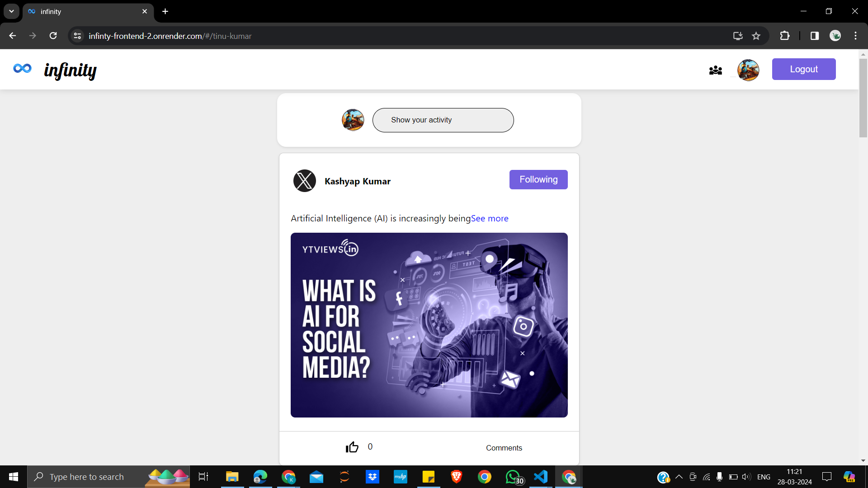The image size is (868, 488).
Task: Click the ENG language indicator
Action: coord(764,477)
